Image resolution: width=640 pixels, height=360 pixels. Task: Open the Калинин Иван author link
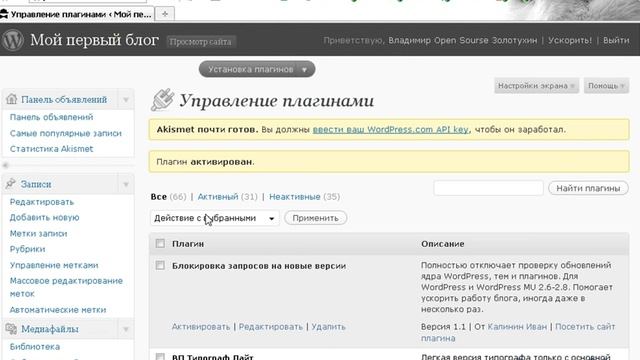tap(517, 327)
